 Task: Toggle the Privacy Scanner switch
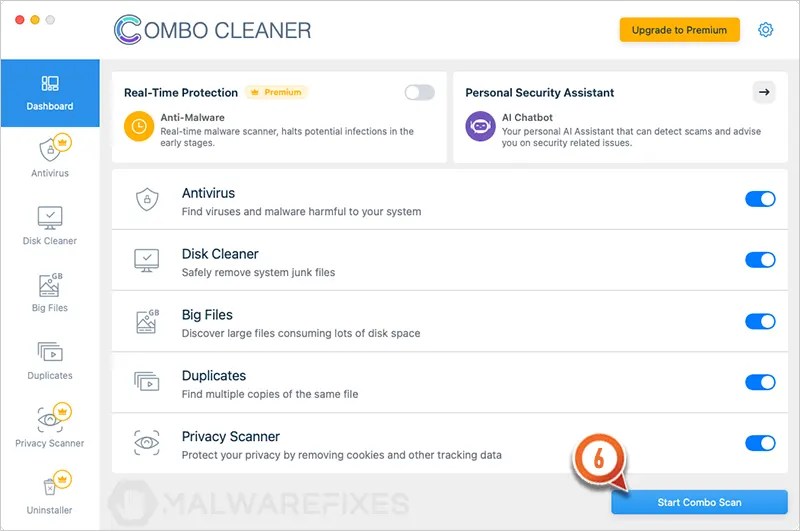pos(760,443)
